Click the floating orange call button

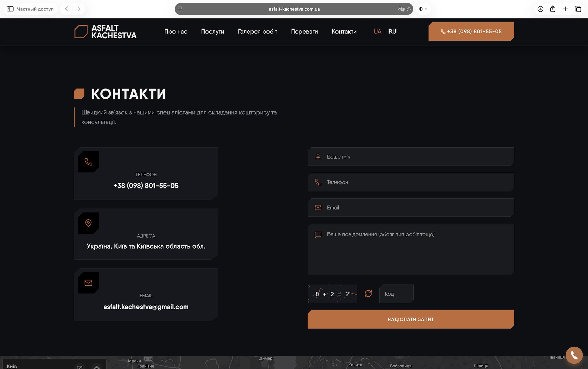pyautogui.click(x=574, y=355)
